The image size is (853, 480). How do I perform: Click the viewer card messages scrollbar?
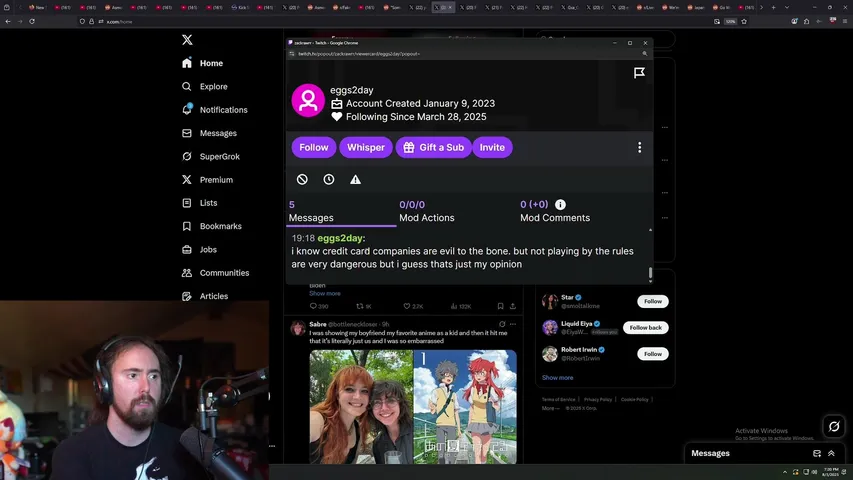(650, 273)
